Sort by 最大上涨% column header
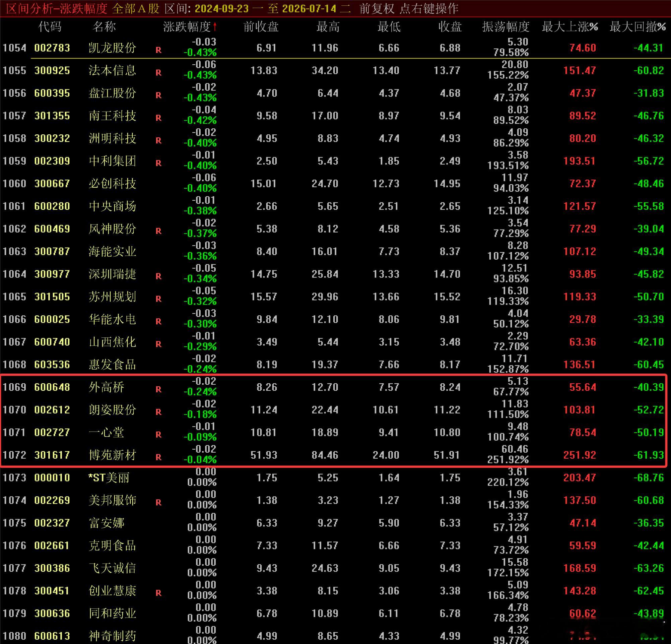 [570, 27]
